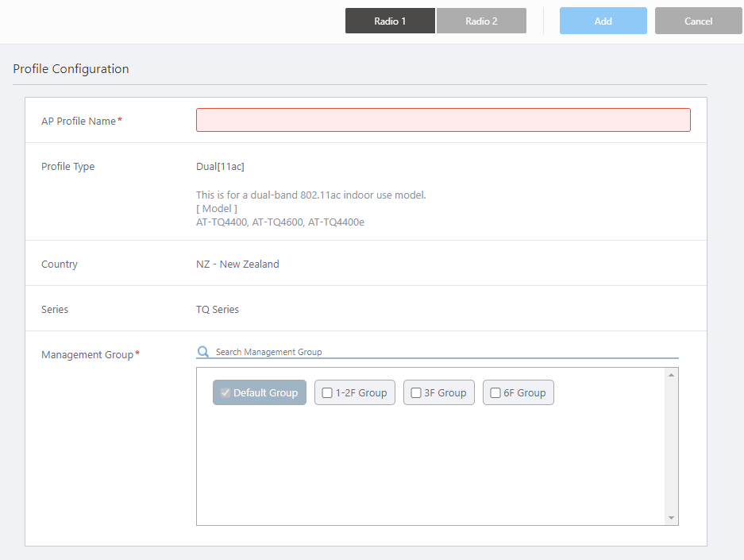The width and height of the screenshot is (744, 560).
Task: Click the NZ - New Zealand country value
Action: [x=237, y=265]
